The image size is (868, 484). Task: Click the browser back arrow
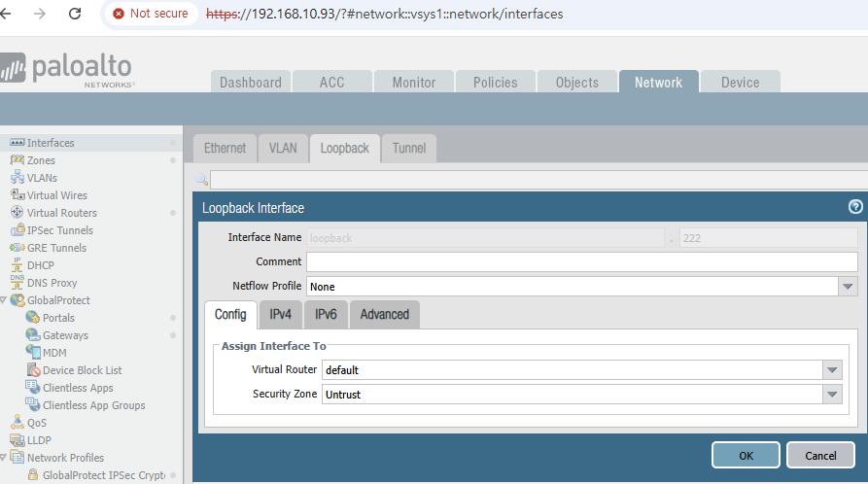pos(6,14)
